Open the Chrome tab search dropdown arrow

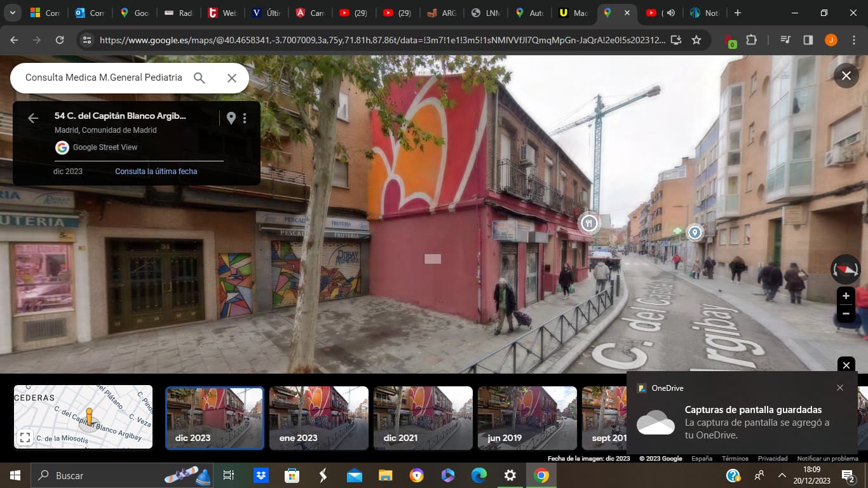coord(12,13)
